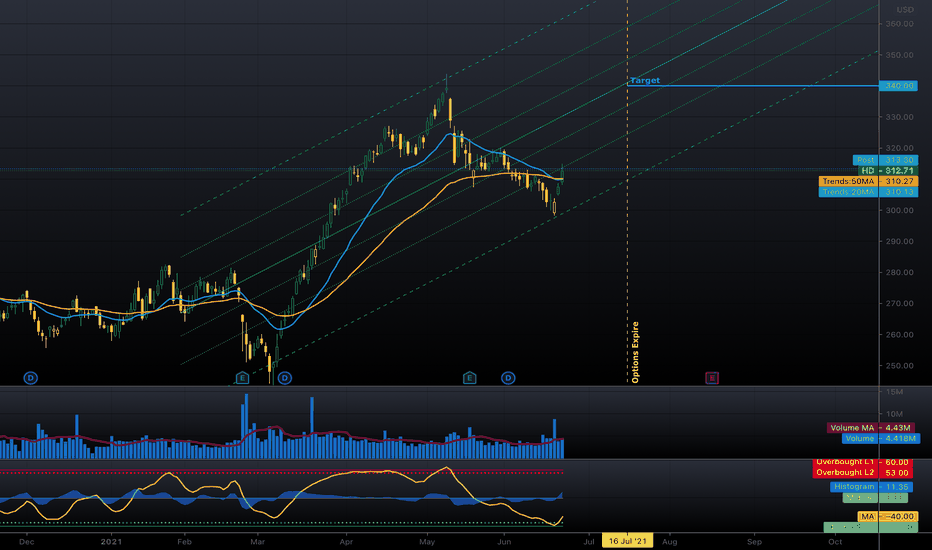Screen dimensions: 932x550
Task: Click the Volume MA 4.43M label
Action: coord(871,428)
